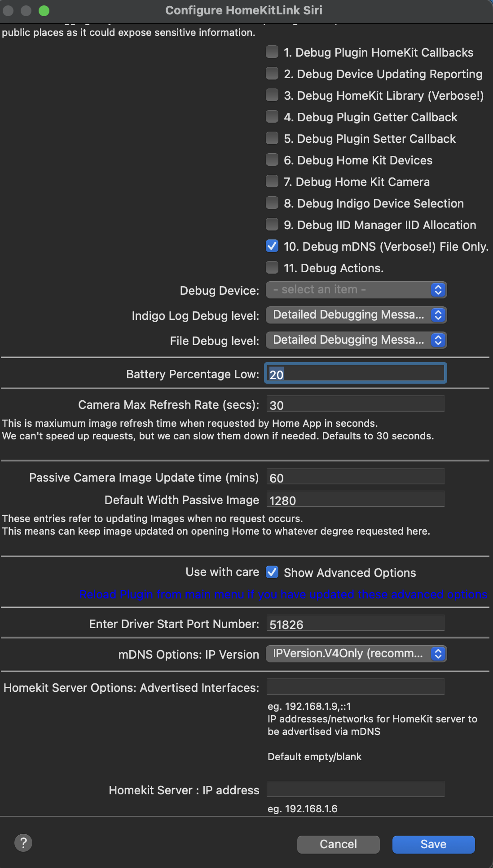This screenshot has height=868, width=493.
Task: Click 'Configure HomeKitLink Siri' window title
Action: (x=244, y=10)
